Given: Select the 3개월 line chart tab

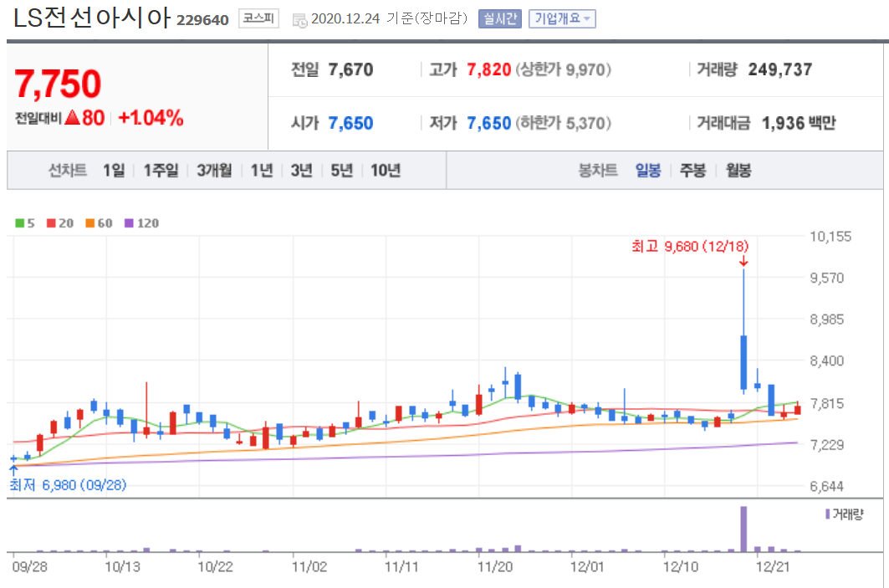Looking at the screenshot, I should click(214, 170).
